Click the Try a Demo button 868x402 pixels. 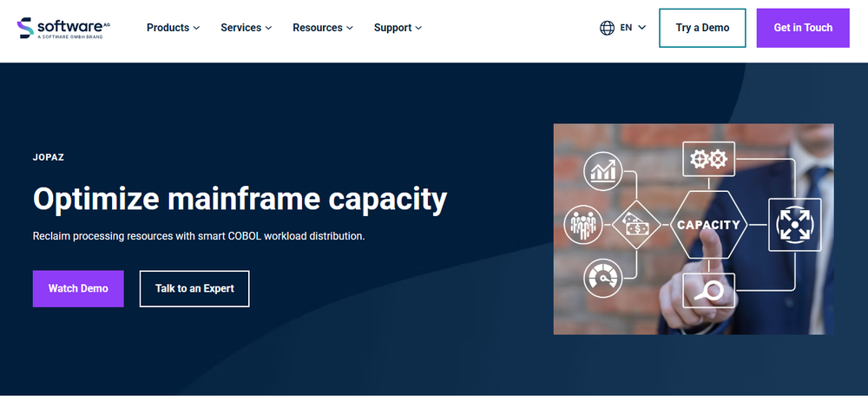pos(702,28)
